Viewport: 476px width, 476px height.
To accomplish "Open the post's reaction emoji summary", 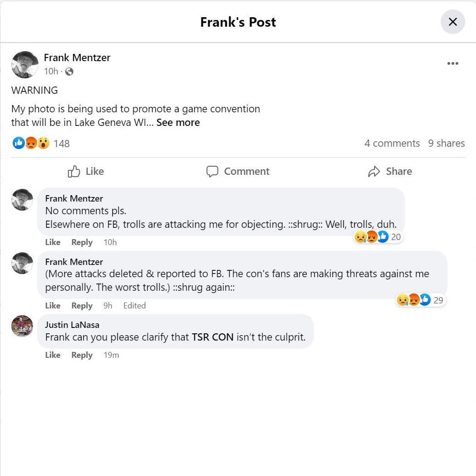I will (31, 144).
